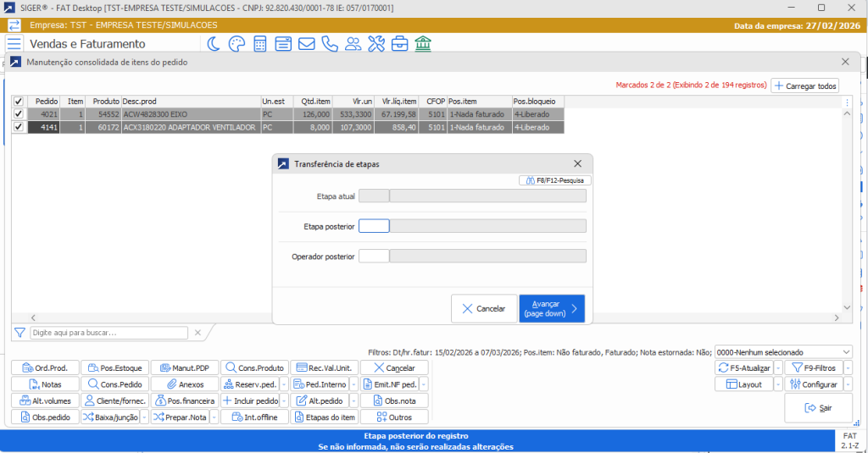Screen dimensions: 868x453
Task: Open Obs.nota button
Action: (x=394, y=401)
